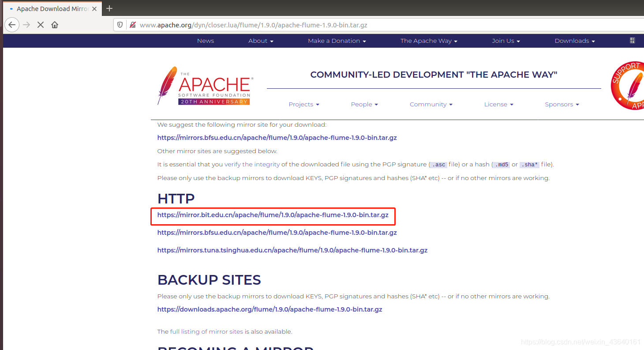Download from mirror.bit.edu.cn HTTP link

point(273,215)
